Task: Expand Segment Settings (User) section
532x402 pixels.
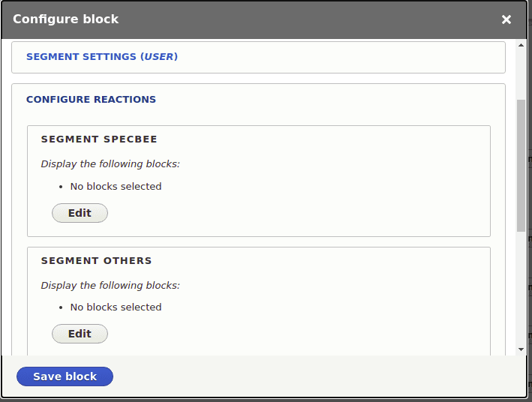Action: coord(102,56)
